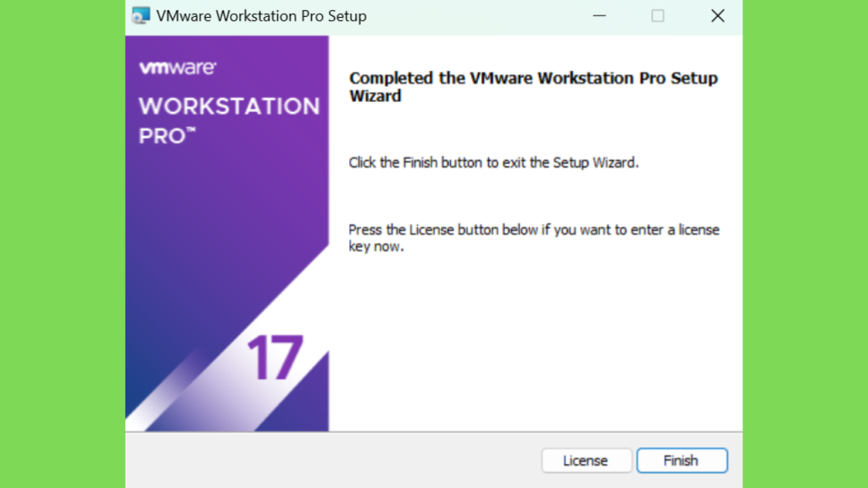
Task: Click the WORKSTATION PRO product name
Action: 229,120
